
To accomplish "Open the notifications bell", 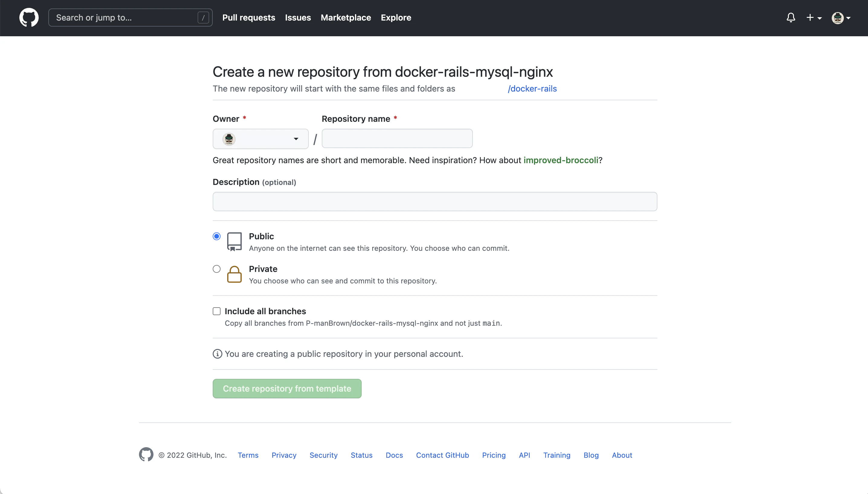I will pos(791,17).
